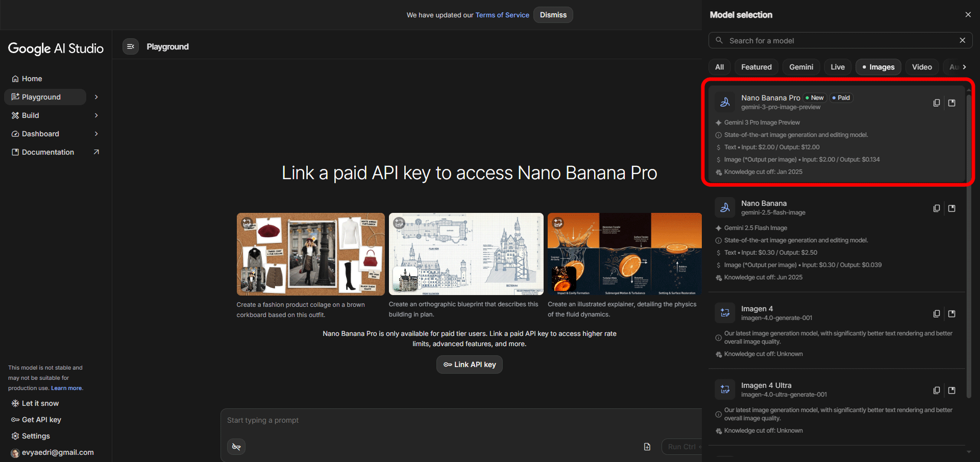Click the Imagen 4 Ultra model icon

(725, 390)
